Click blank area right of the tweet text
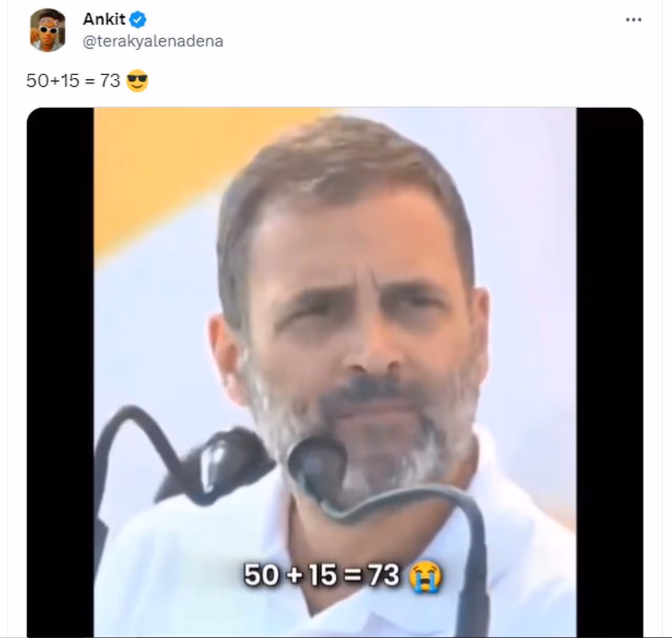 [x=367, y=81]
